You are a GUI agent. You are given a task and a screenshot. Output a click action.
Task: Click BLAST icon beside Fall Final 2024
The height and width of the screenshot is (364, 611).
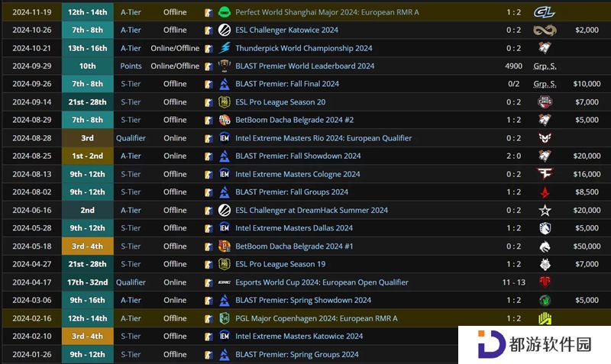click(x=224, y=84)
